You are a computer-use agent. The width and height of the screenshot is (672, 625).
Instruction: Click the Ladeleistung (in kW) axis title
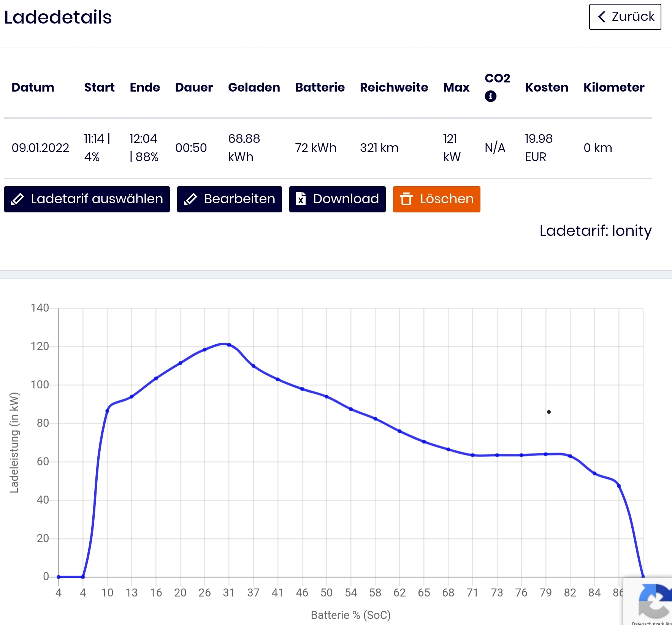14,443
